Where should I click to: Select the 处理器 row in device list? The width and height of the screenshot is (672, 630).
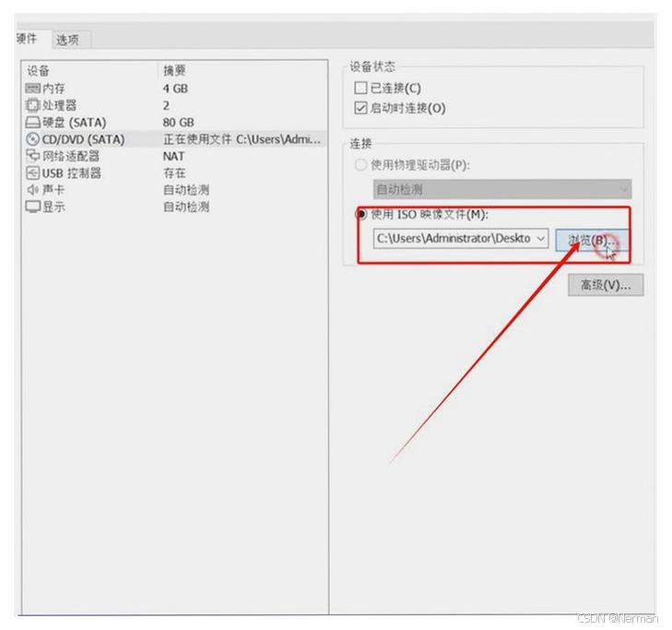[175, 105]
